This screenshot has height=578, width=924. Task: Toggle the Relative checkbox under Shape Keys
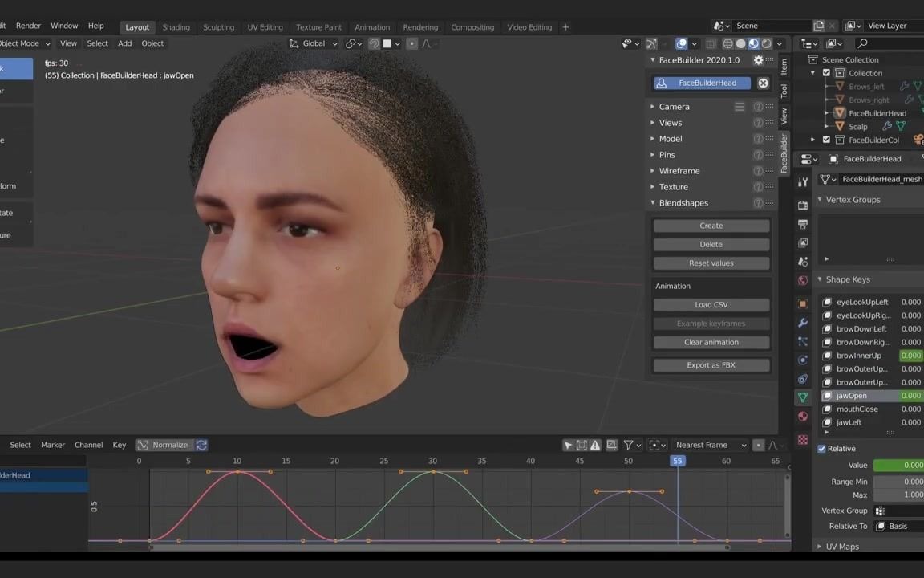pos(821,448)
